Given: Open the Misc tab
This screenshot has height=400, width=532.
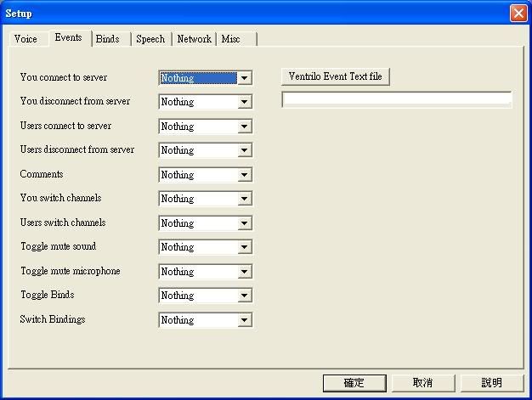Looking at the screenshot, I should [x=231, y=39].
